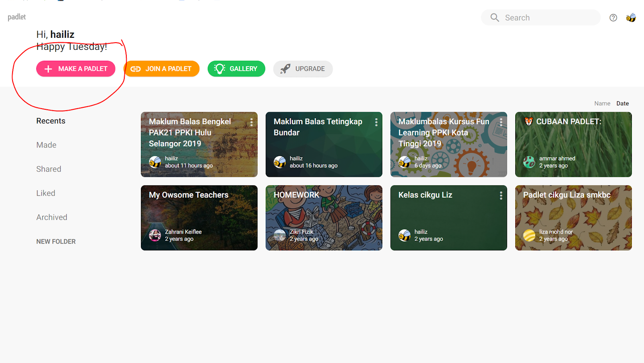The image size is (644, 363).
Task: Click the link icon in Join a Padlet
Action: 136,69
